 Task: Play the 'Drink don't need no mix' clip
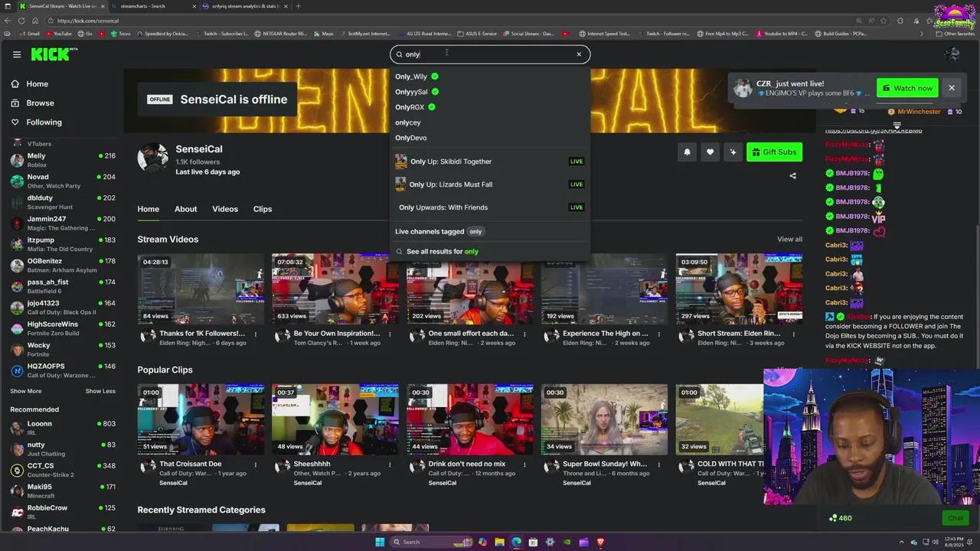470,419
